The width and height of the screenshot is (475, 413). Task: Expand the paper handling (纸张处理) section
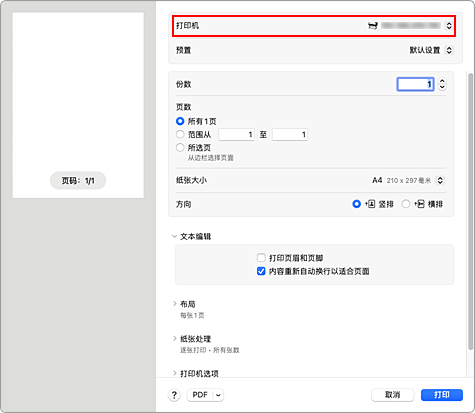tap(174, 339)
